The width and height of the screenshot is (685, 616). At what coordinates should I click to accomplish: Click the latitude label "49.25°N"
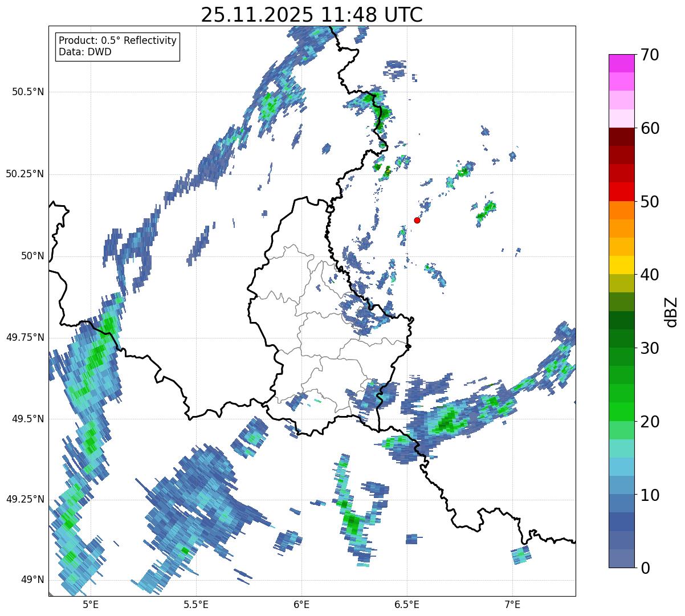tap(25, 499)
